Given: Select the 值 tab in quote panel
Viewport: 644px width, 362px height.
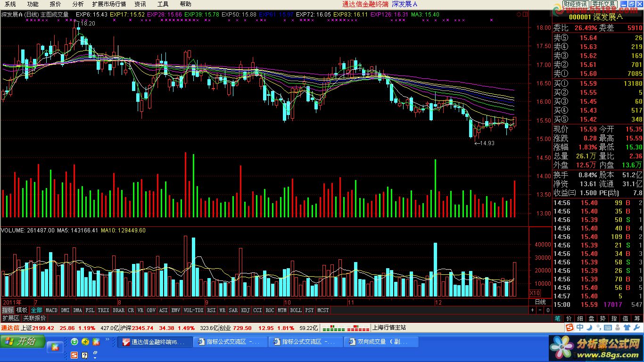Looking at the screenshot, I should coord(625,318).
